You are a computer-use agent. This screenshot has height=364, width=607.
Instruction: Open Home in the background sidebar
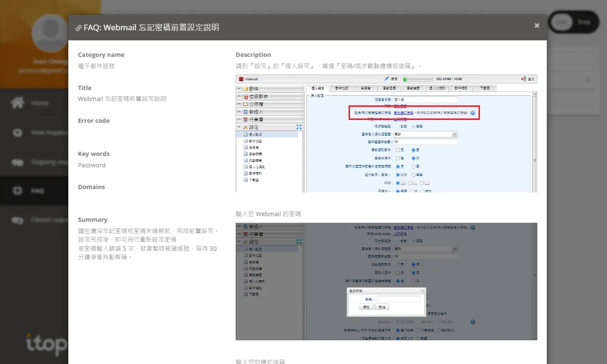click(34, 103)
